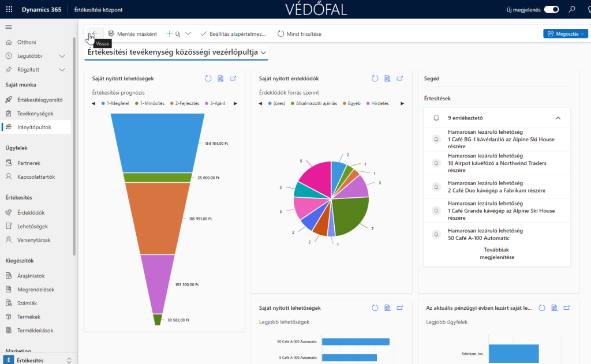Screen dimensions: 591x364
Task: Click the search magnifier icon in header
Action: click(x=572, y=10)
